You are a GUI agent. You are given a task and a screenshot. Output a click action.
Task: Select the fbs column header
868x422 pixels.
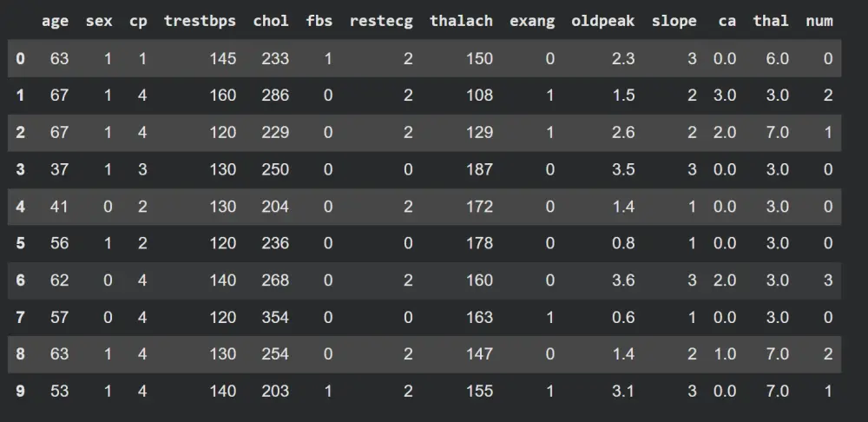(x=319, y=21)
